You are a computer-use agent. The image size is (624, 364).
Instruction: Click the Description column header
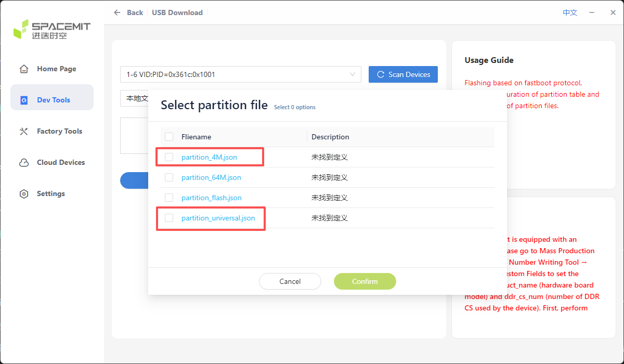coord(330,137)
